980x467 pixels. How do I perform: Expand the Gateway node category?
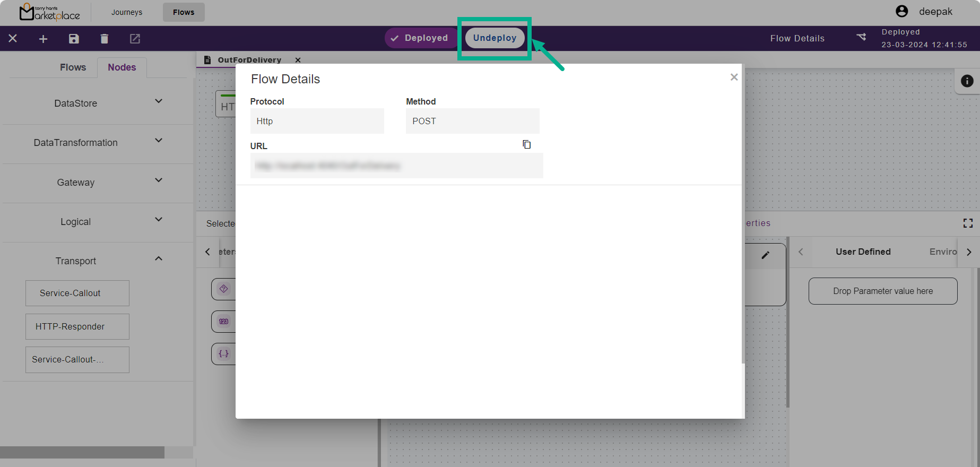[x=158, y=180]
